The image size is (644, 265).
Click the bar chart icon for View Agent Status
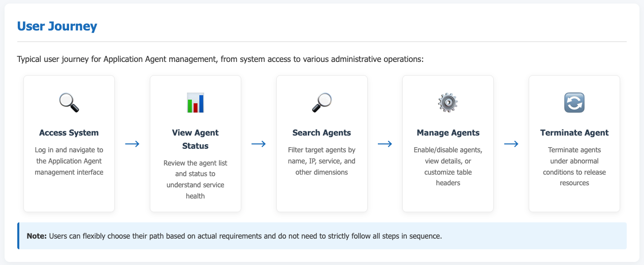196,103
